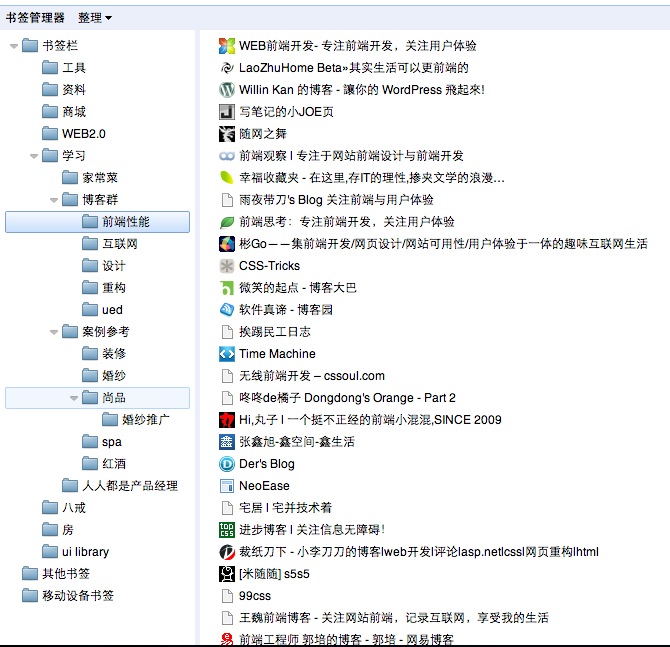Click the 张鑫旭 blue favicon
Image resolution: width=670 pixels, height=647 pixels.
pos(227,442)
